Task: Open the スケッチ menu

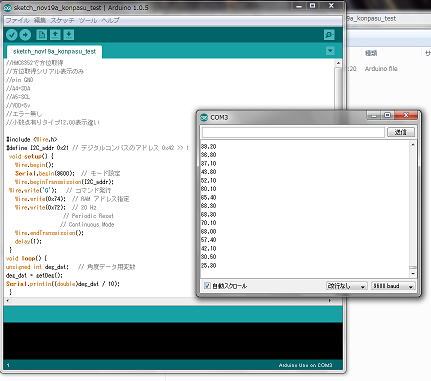Action: click(x=62, y=20)
